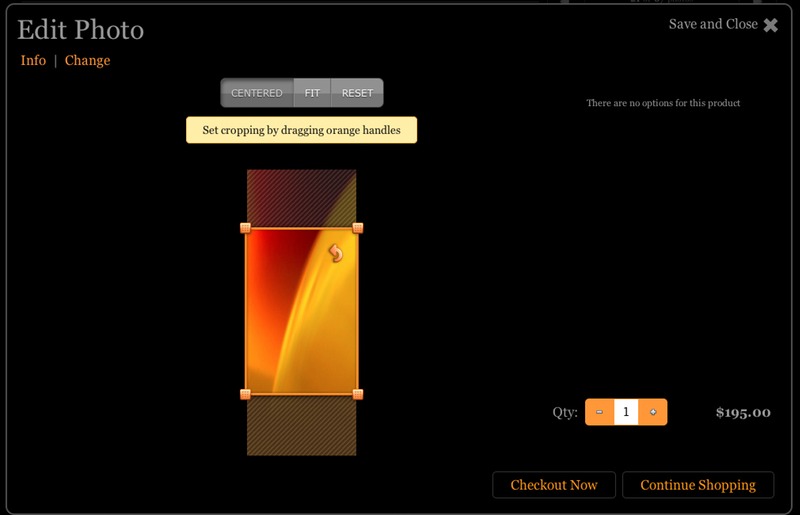This screenshot has height=515, width=800.
Task: Decrease quantity with the minus button
Action: 599,412
